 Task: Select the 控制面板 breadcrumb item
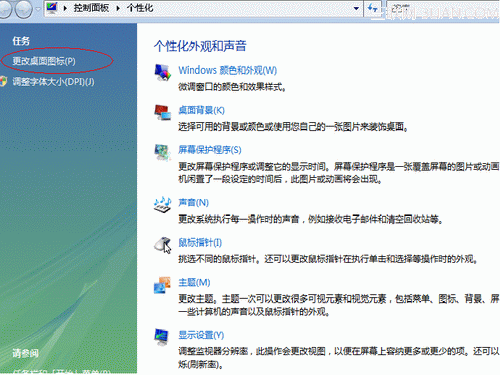click(91, 8)
